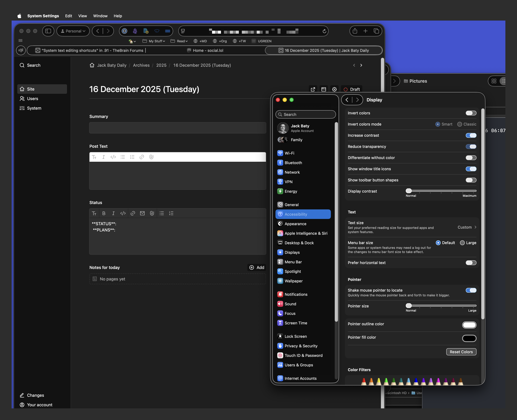Open the custom Text size options
This screenshot has width=517, height=420.
[466, 227]
